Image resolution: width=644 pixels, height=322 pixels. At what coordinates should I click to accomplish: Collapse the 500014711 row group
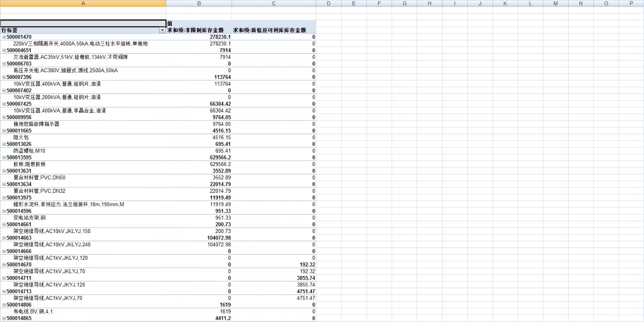pyautogui.click(x=4, y=278)
